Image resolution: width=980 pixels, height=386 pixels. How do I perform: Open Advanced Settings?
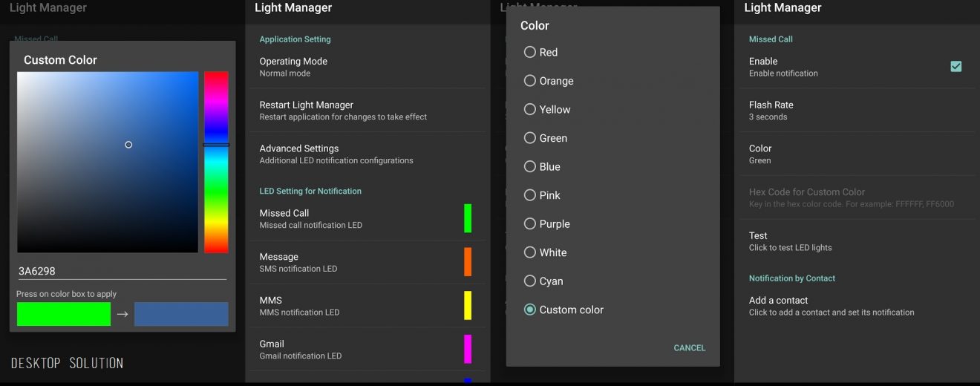(367, 154)
